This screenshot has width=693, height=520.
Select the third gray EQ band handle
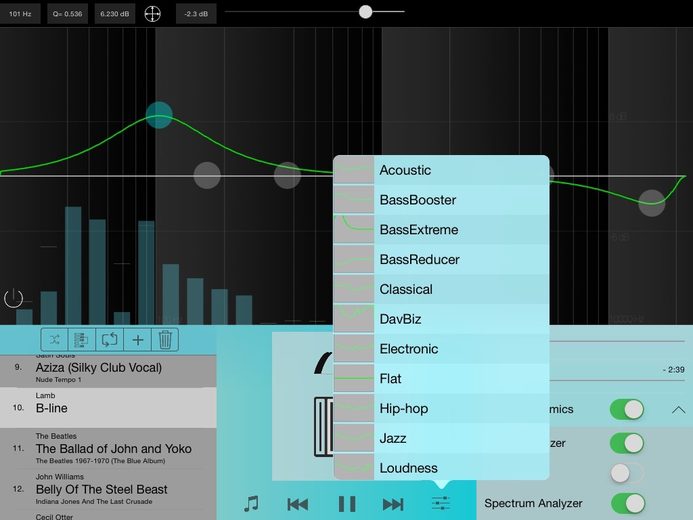(287, 175)
